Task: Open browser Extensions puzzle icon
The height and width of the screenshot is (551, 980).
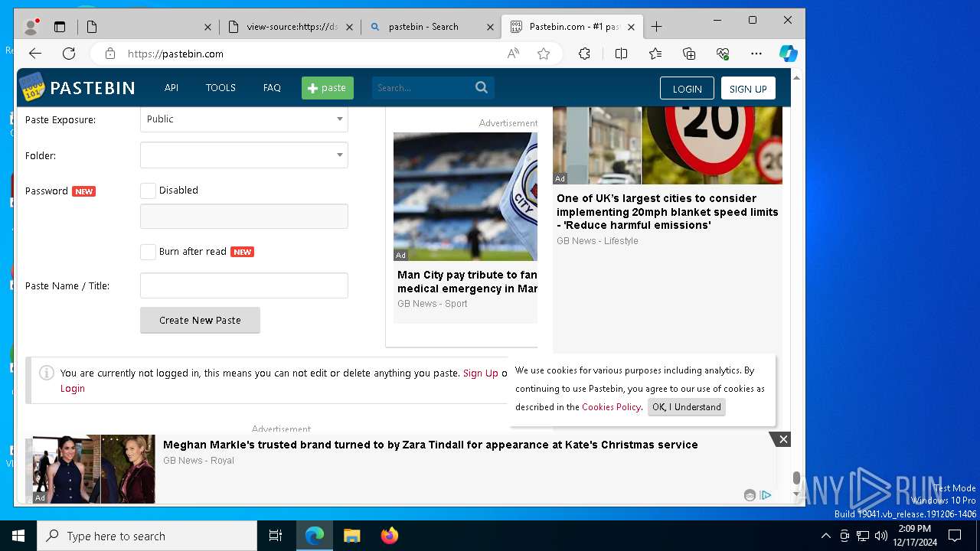Action: [x=585, y=54]
